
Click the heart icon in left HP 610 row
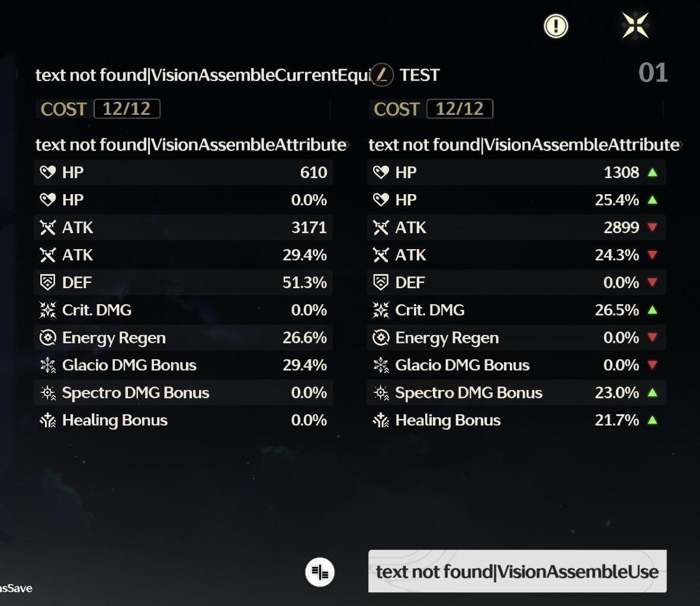click(48, 172)
